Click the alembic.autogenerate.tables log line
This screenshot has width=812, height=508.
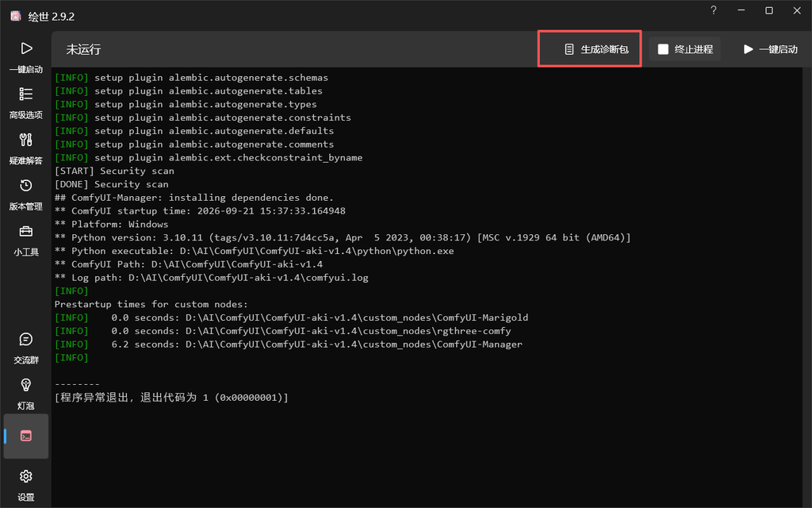(x=189, y=90)
